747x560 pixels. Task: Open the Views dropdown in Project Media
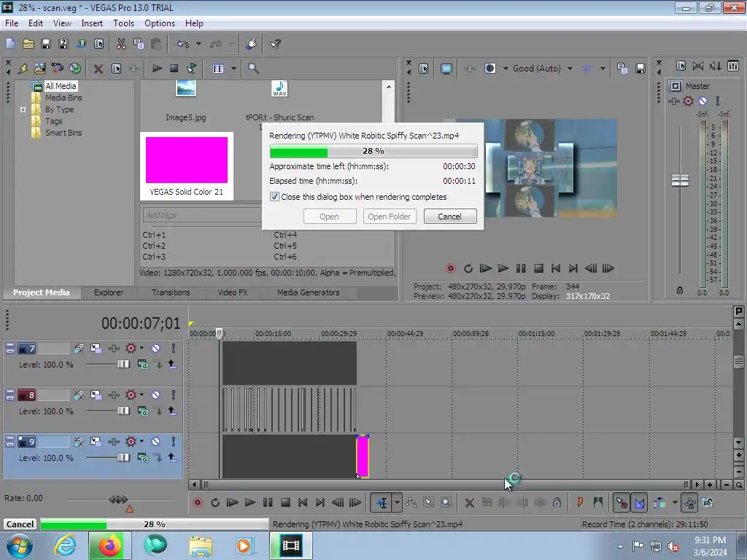(x=233, y=69)
